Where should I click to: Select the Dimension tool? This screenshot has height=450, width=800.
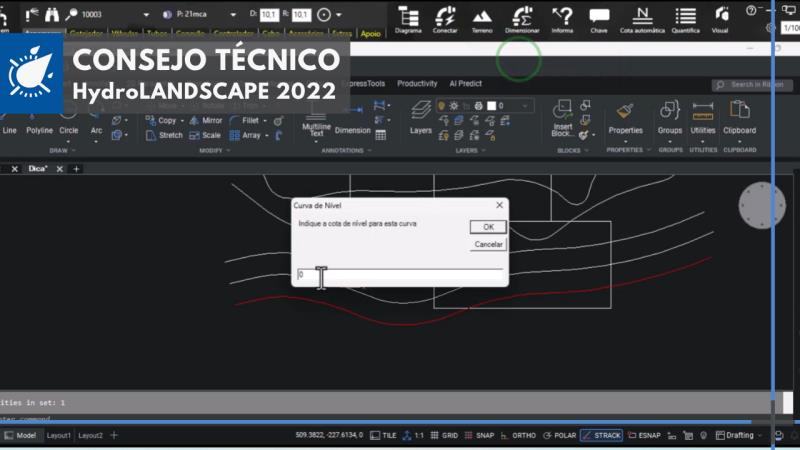[x=353, y=120]
